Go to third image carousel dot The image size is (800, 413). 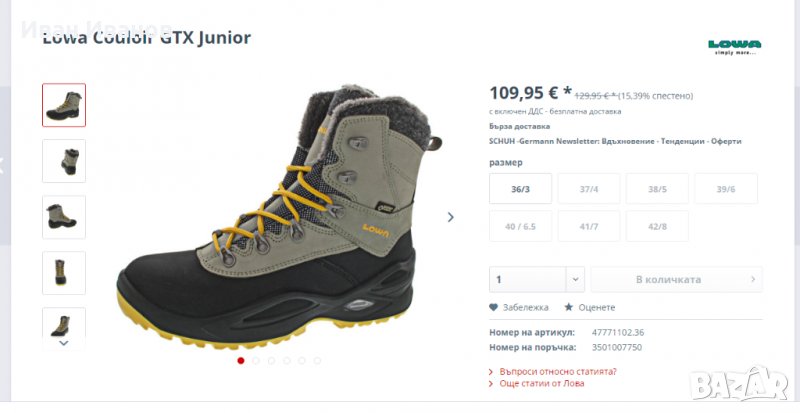coord(271,360)
